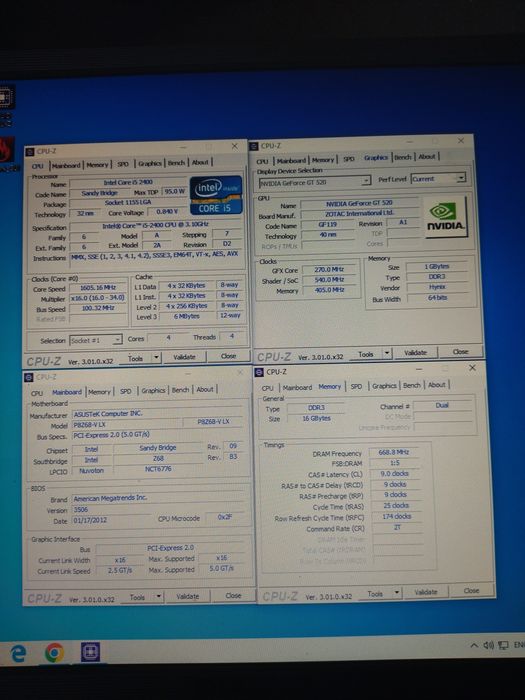Close the Graphics CPU-Z window with X
Viewport: 525px width, 700px height.
[x=461, y=140]
